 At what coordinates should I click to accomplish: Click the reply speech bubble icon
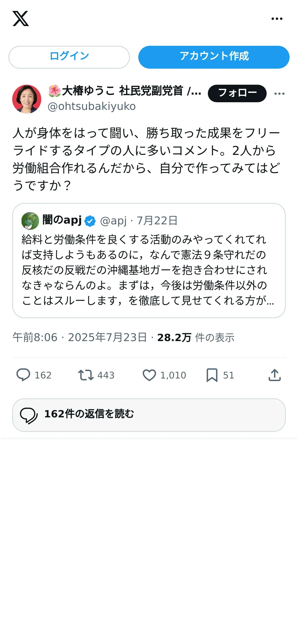tap(23, 375)
